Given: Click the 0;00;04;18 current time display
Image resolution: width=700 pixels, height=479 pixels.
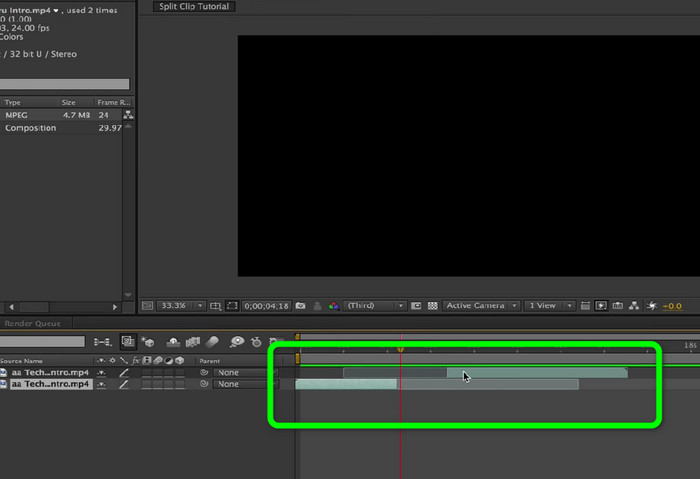Looking at the screenshot, I should coord(267,306).
